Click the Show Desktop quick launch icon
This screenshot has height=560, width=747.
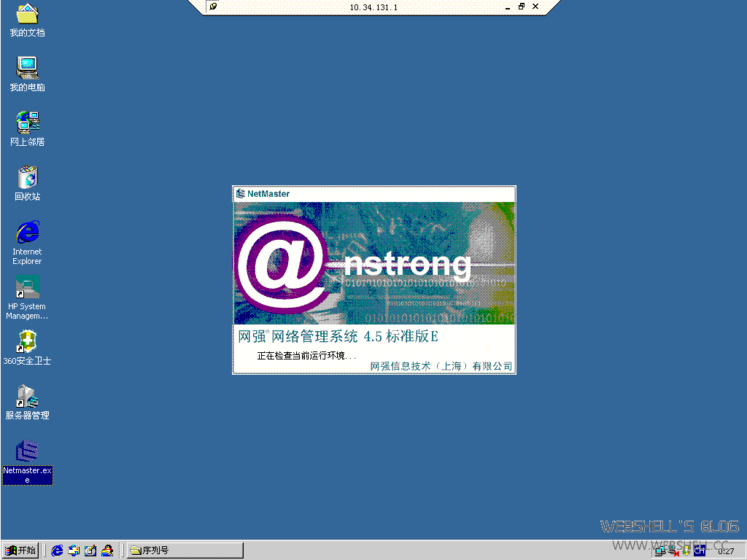coord(90,551)
